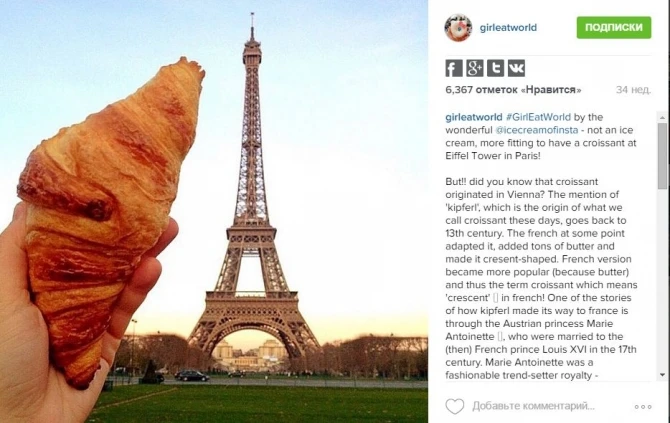Click the croissant Eiffel Tower photo
670x423 pixels.
[214, 212]
